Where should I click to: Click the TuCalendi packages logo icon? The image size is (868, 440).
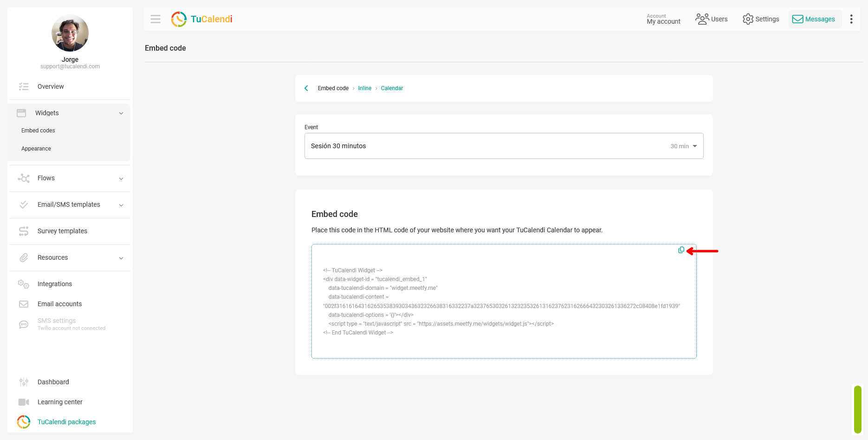pyautogui.click(x=24, y=422)
